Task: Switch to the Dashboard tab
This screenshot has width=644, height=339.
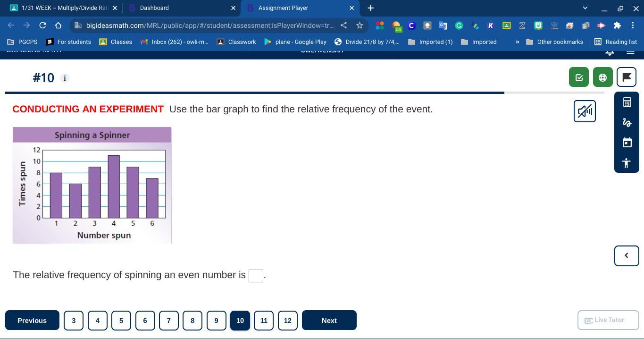Action: pos(179,8)
